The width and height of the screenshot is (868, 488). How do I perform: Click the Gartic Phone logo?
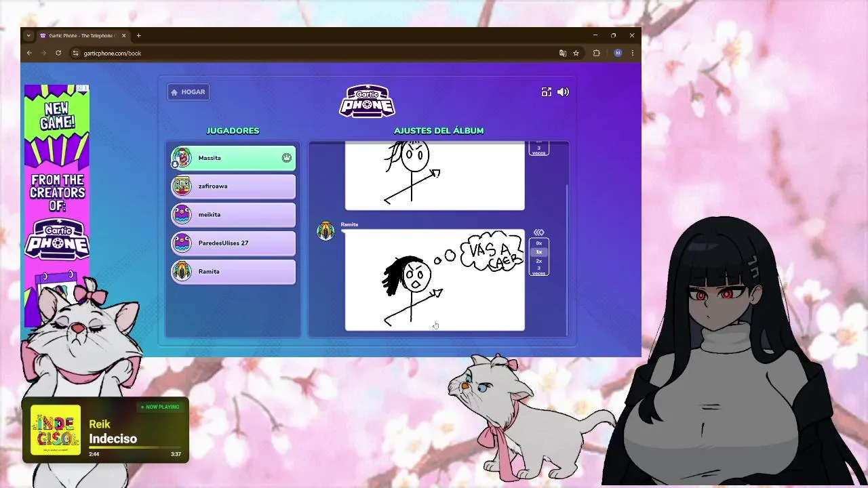click(367, 102)
